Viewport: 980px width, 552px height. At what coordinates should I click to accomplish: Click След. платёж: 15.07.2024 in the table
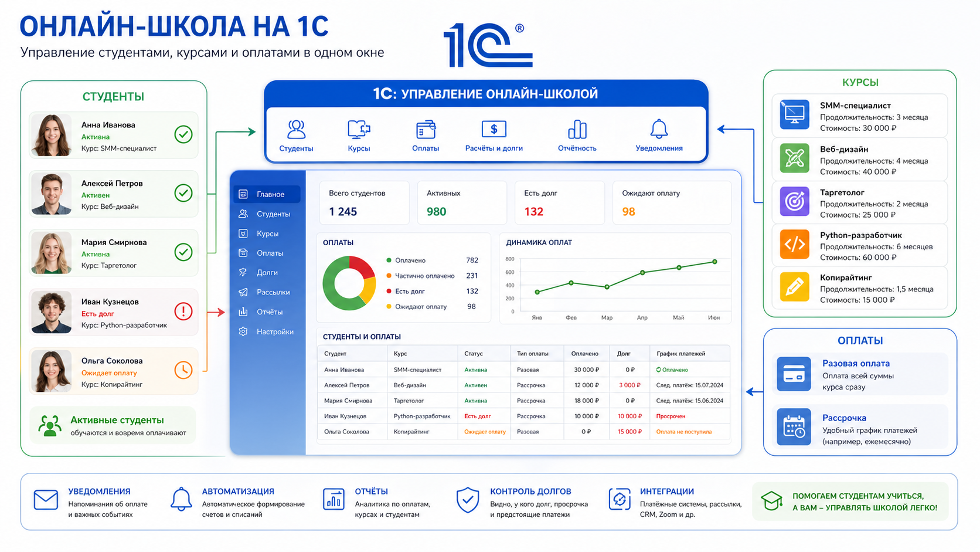tap(690, 385)
